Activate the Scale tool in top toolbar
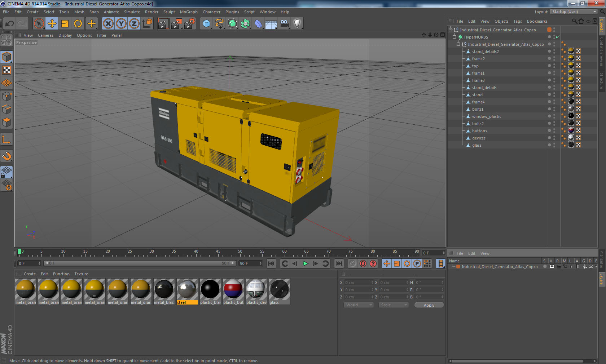The height and width of the screenshot is (364, 606). 65,24
